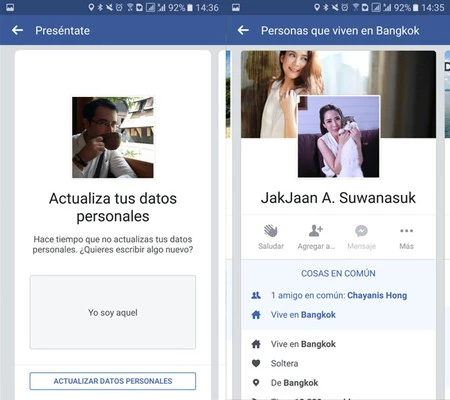Screen dimensions: 450x400
Task: Click the 'Yo soy aquel' bio text field
Action: pyautogui.click(x=113, y=312)
